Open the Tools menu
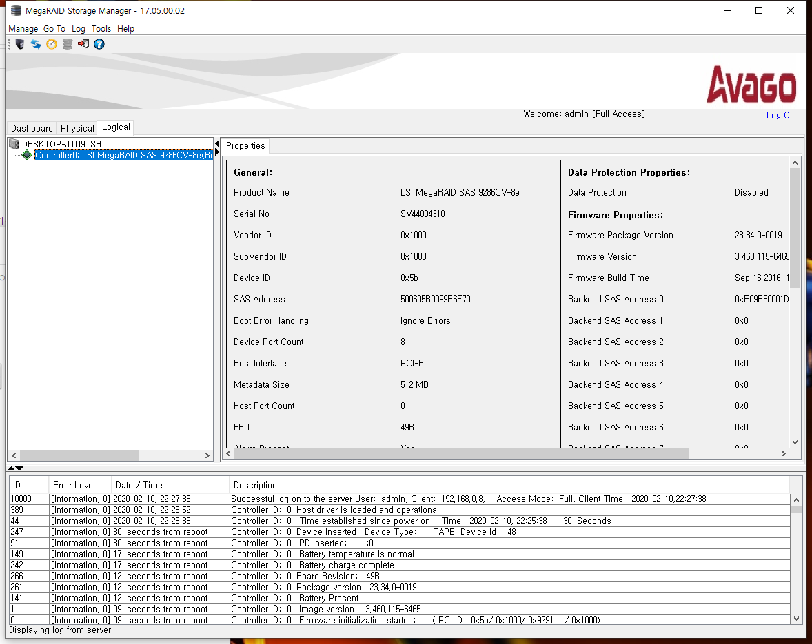The height and width of the screenshot is (644, 812). (x=101, y=28)
